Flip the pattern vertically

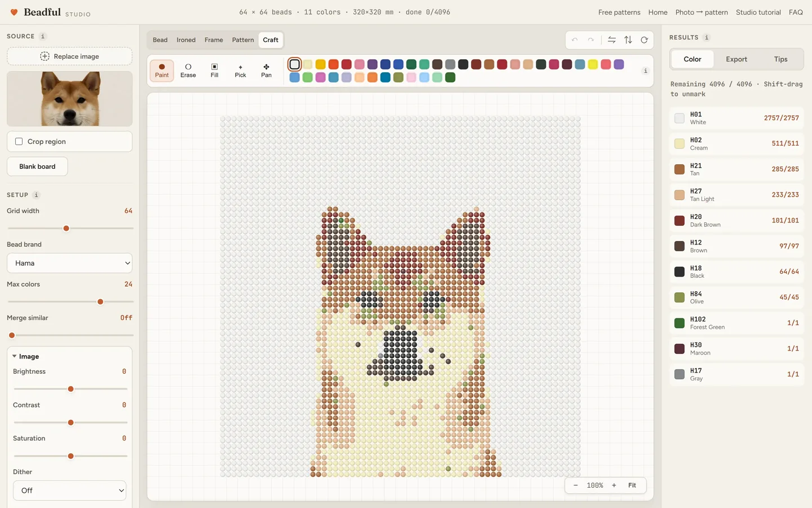tap(628, 40)
